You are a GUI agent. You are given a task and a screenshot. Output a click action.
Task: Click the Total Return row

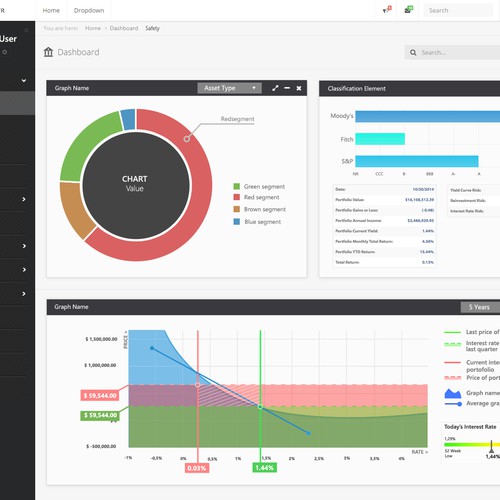(x=384, y=262)
